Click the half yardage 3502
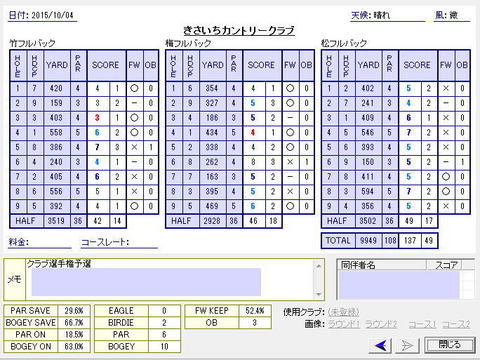Screen dimensions: 480x360 point(368,221)
